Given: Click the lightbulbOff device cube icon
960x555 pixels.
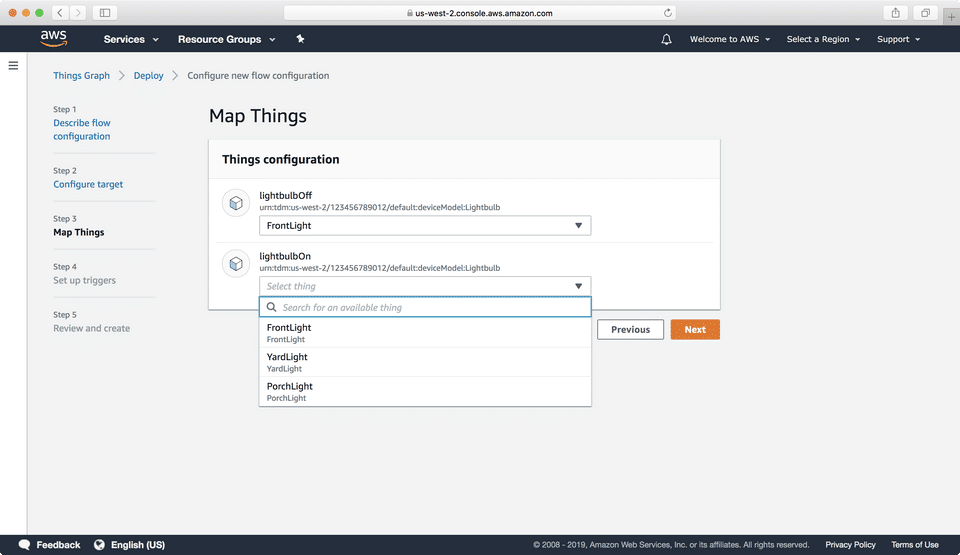Looking at the screenshot, I should (x=236, y=203).
